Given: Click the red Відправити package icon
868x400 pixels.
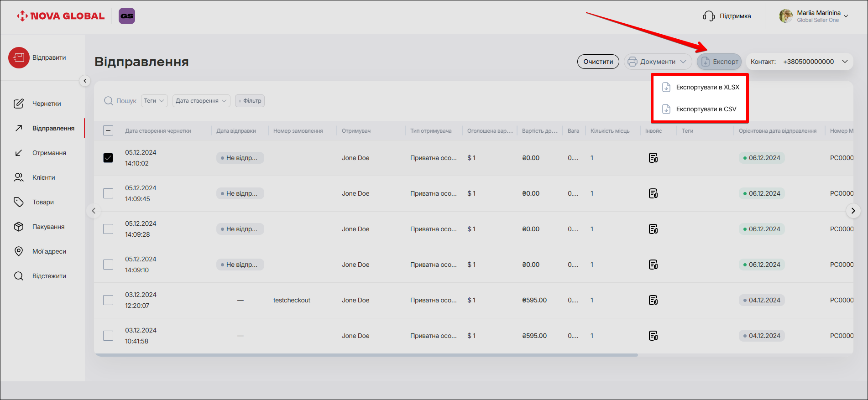Looking at the screenshot, I should click(x=19, y=58).
